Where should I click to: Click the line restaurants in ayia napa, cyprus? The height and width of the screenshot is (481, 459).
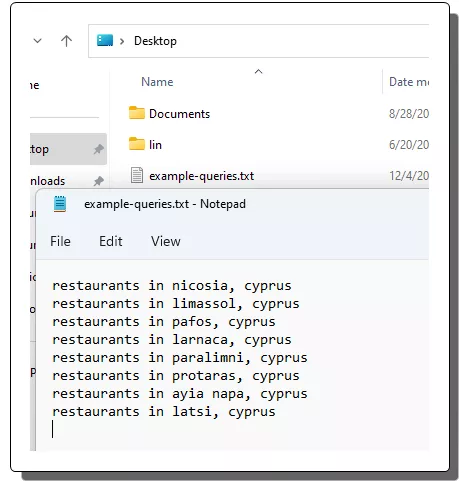pos(180,394)
